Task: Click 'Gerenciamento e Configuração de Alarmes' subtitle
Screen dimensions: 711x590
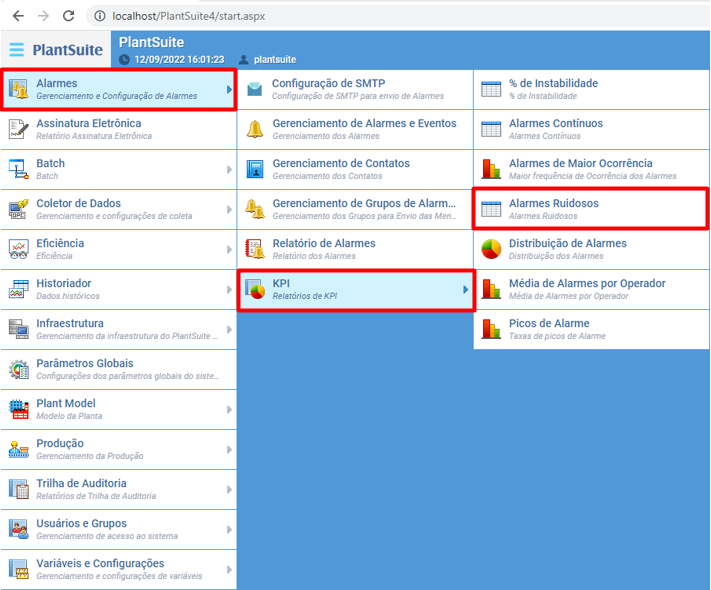Action: tap(117, 96)
